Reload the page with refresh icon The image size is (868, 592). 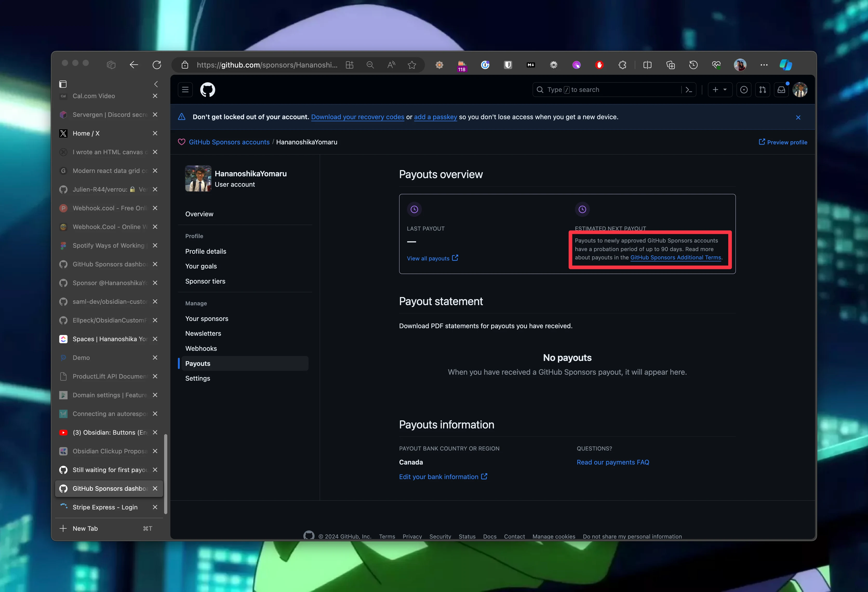157,65
